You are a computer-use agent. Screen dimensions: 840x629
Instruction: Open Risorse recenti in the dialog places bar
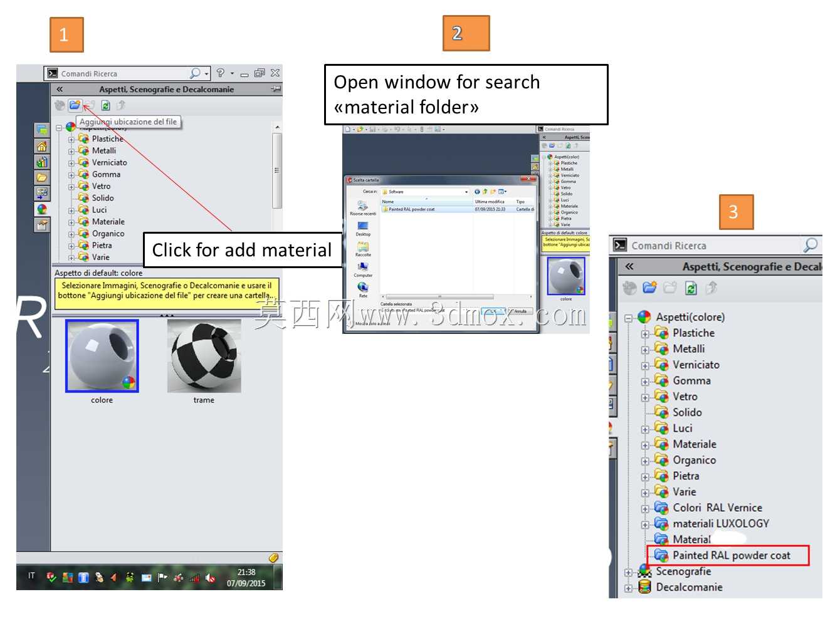(363, 208)
